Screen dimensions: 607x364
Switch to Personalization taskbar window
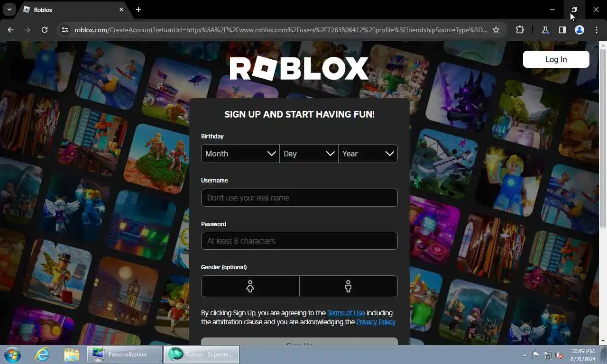pyautogui.click(x=125, y=355)
